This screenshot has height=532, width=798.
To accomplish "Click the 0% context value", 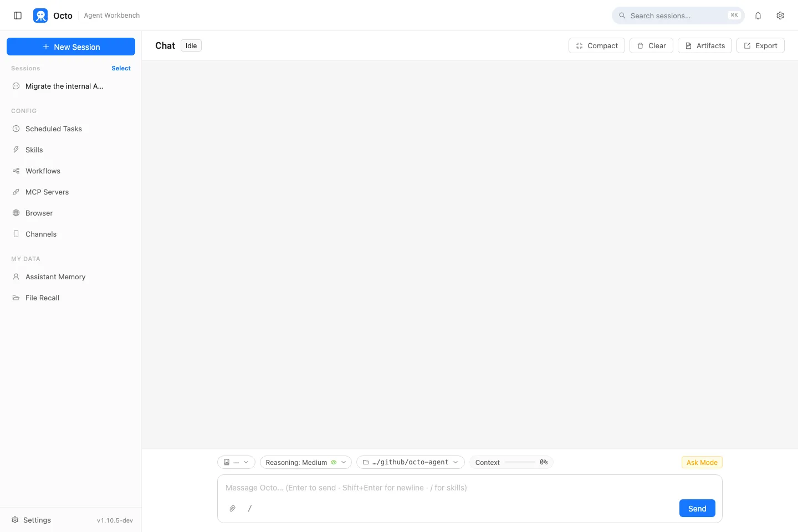I will point(544,462).
